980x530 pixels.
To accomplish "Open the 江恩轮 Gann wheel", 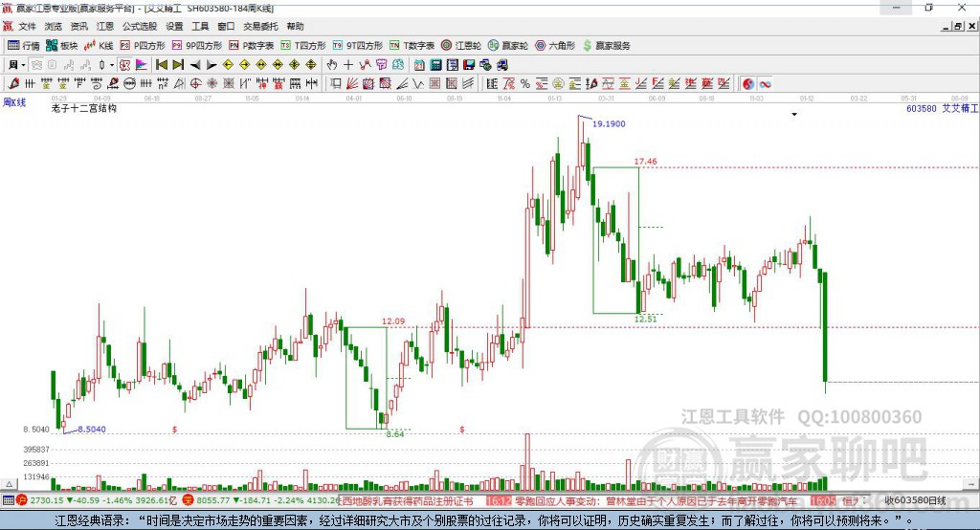I will click(461, 46).
